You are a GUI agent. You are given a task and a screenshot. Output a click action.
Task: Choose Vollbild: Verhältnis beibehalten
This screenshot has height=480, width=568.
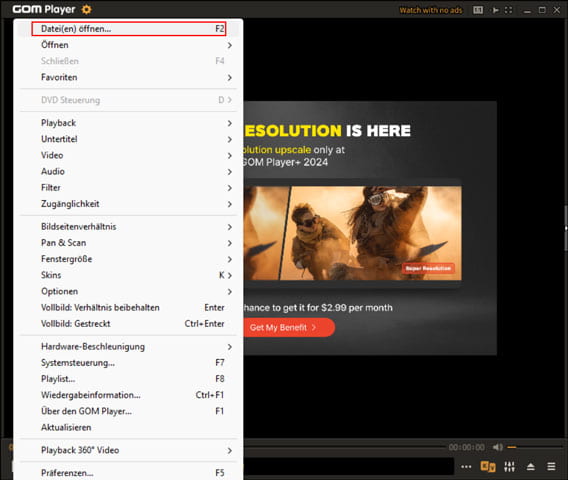coord(129,308)
